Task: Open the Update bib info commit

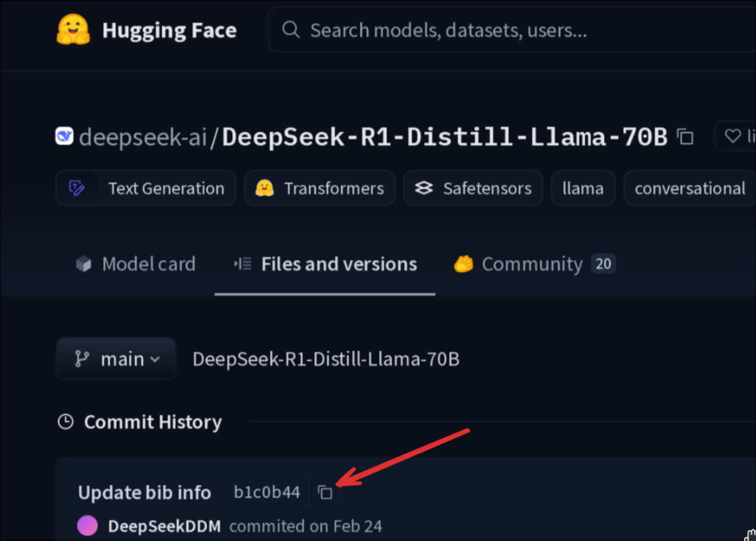Action: click(x=144, y=492)
